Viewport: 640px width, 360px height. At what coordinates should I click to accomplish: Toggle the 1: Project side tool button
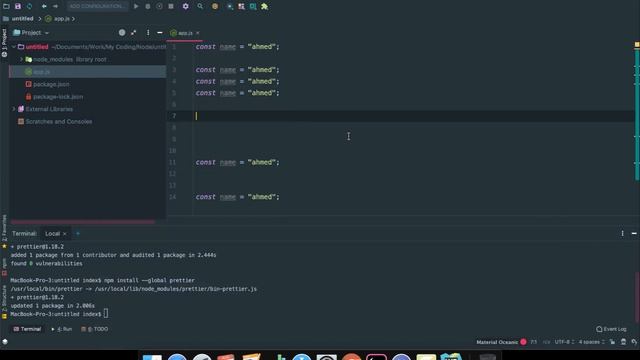(x=4, y=42)
